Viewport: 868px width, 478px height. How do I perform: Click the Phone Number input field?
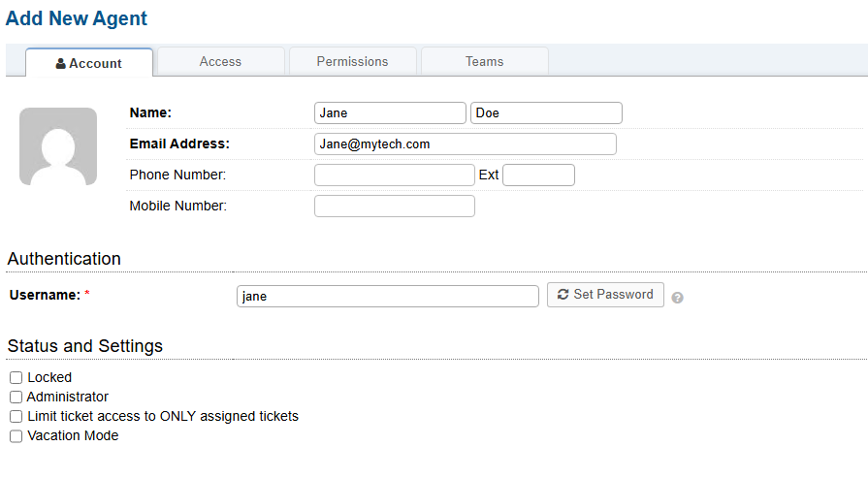394,175
